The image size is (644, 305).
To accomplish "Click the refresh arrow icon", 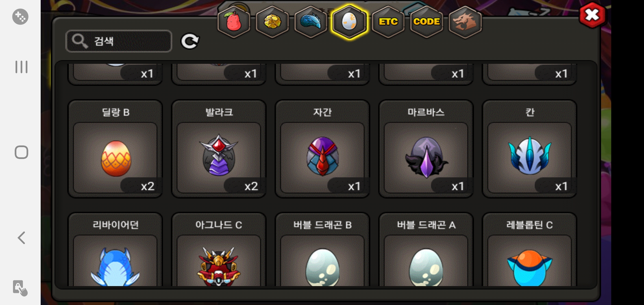I will pos(190,41).
